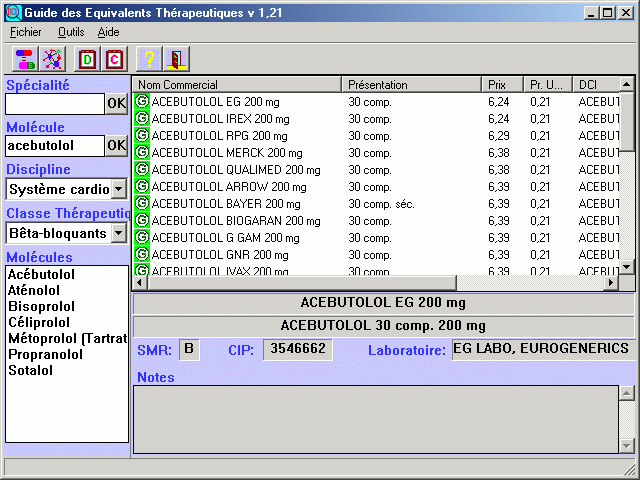Click into the Spécialité input field

coord(55,104)
